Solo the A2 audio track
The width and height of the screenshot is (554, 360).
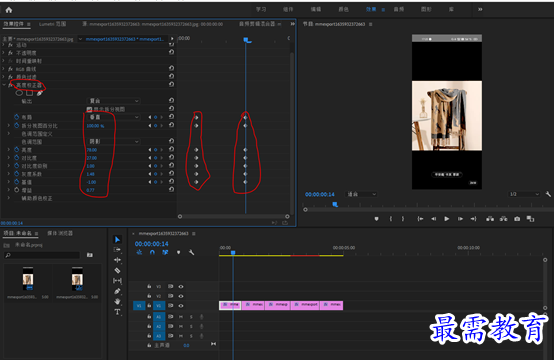click(x=191, y=326)
